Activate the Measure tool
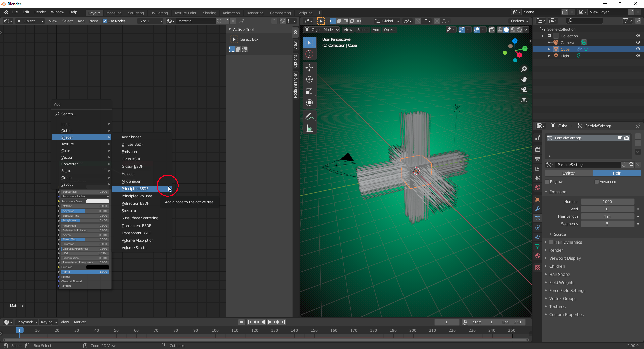Image resolution: width=644 pixels, height=349 pixels. (x=309, y=128)
